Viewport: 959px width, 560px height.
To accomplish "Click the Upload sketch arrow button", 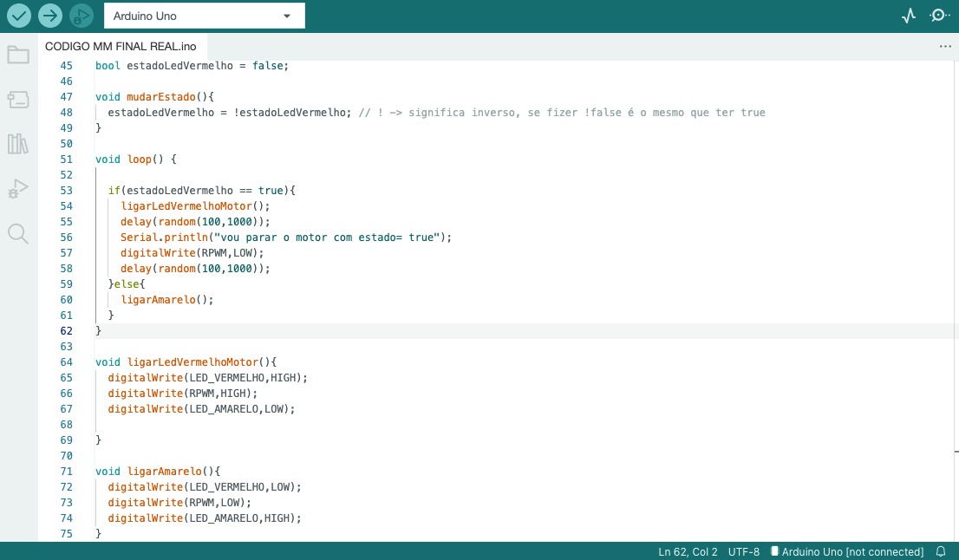I will [50, 16].
